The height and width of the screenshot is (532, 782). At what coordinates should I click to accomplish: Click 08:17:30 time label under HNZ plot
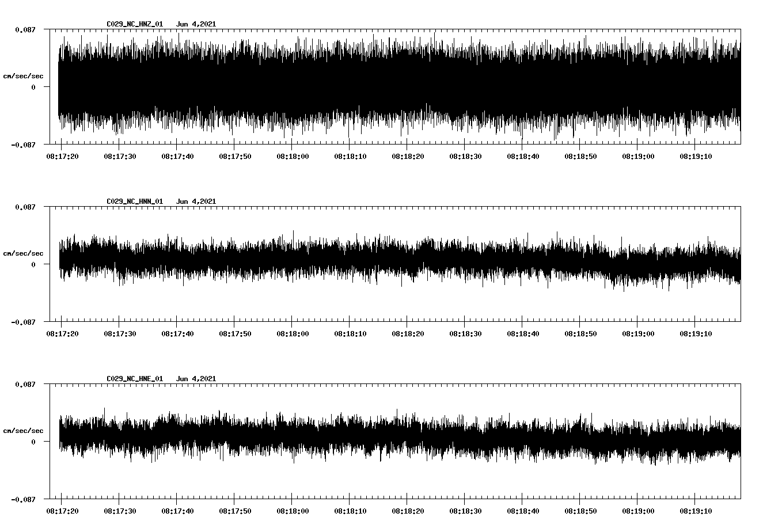point(120,157)
